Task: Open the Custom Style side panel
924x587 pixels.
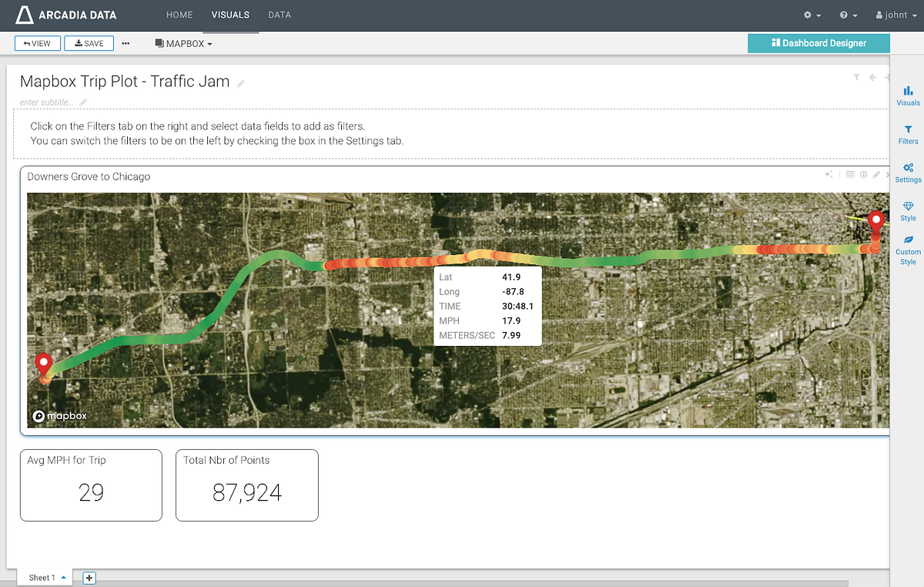Action: pyautogui.click(x=908, y=251)
